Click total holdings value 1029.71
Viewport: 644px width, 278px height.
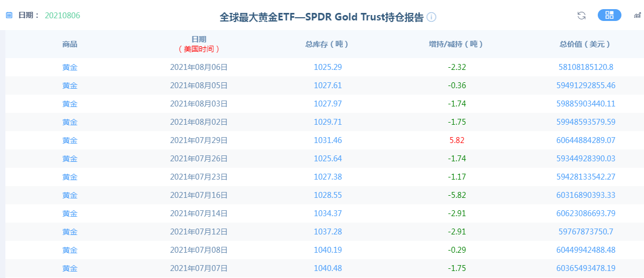click(328, 122)
